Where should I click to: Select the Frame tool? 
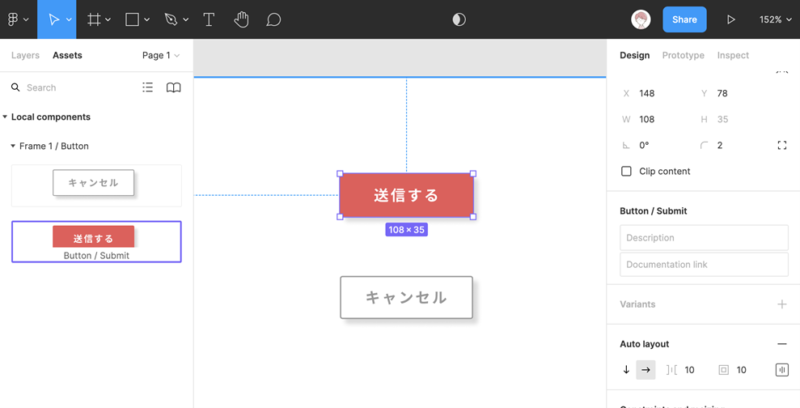click(93, 19)
